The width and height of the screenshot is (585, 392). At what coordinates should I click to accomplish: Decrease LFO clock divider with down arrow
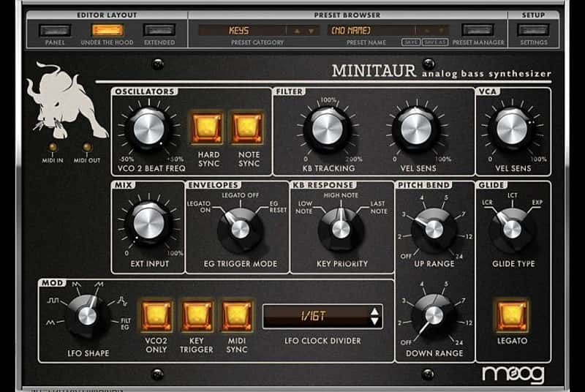click(374, 321)
